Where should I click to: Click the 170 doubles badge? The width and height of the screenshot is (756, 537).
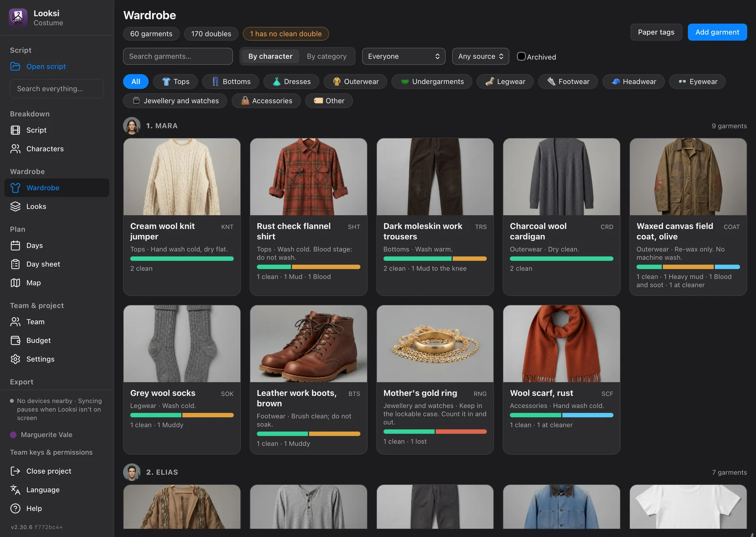point(211,34)
